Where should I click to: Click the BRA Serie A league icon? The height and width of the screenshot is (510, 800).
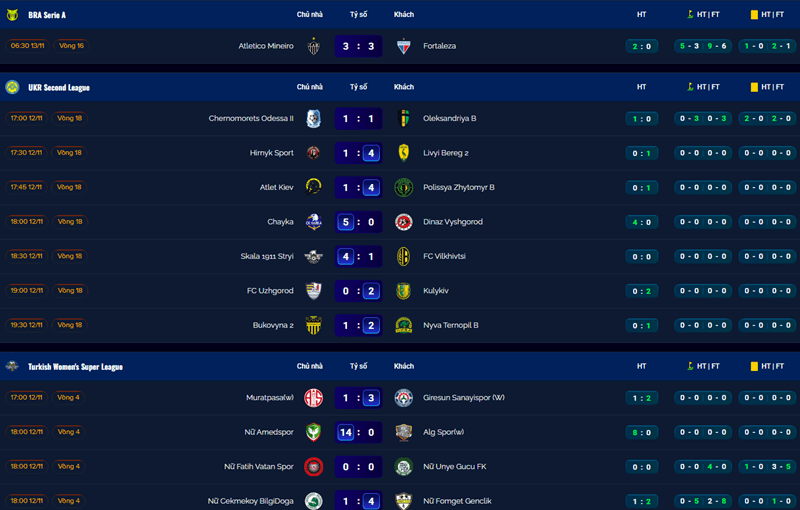(13, 14)
